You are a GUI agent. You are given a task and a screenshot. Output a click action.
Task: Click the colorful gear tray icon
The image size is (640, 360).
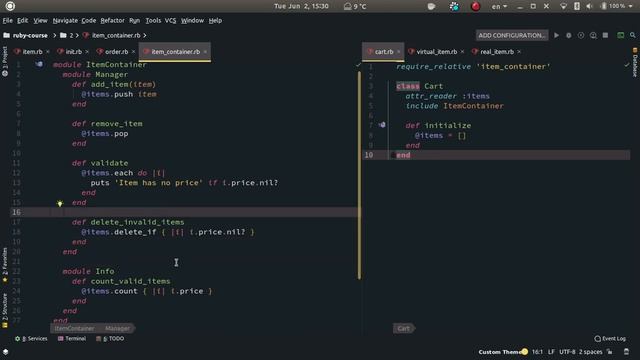(x=454, y=6)
